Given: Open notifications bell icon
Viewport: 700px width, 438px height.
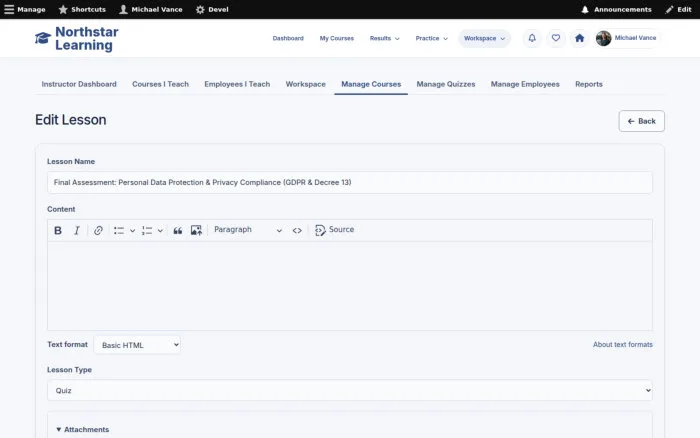Looking at the screenshot, I should [x=532, y=38].
